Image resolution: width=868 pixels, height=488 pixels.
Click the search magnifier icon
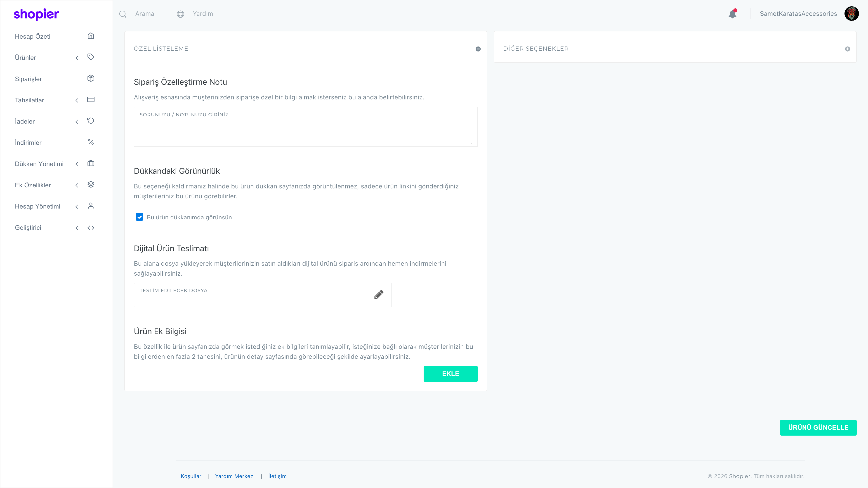click(123, 14)
